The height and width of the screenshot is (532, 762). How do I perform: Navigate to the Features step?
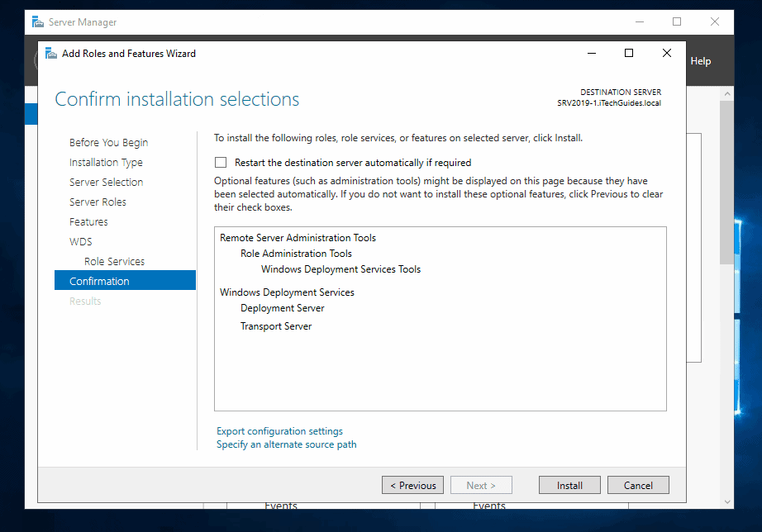point(88,221)
